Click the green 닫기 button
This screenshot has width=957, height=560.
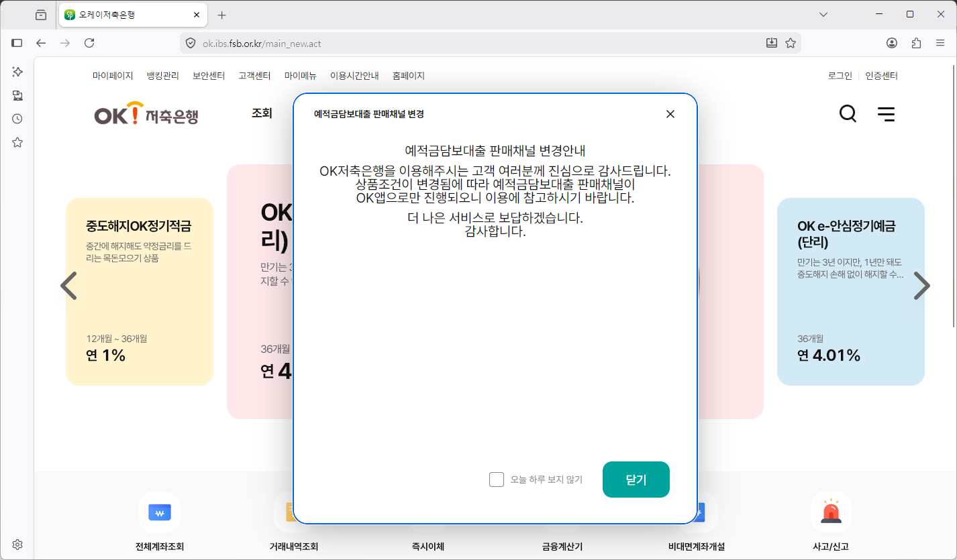click(636, 480)
